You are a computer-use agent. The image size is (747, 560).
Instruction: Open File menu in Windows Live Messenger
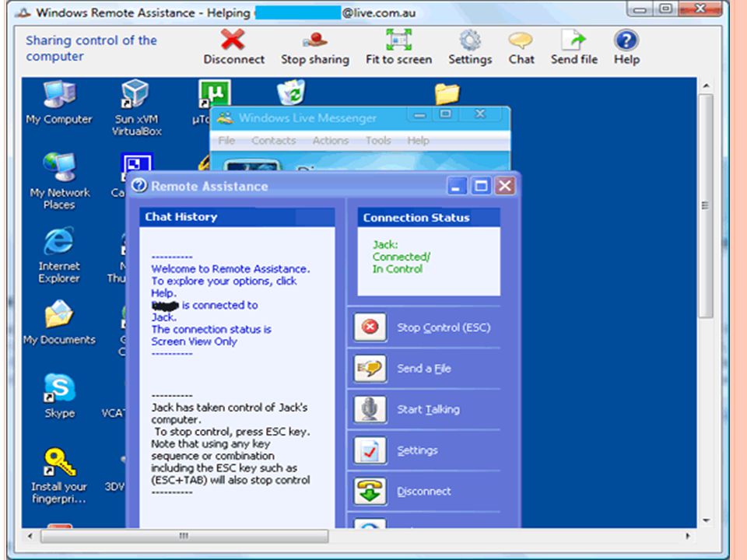coord(226,141)
